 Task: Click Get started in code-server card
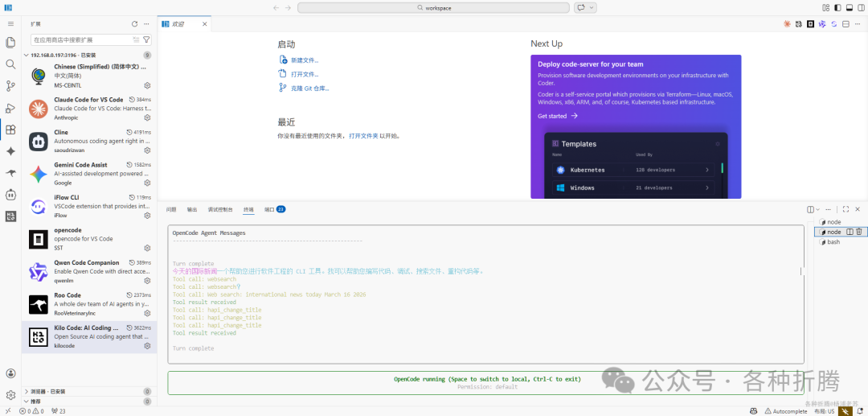pyautogui.click(x=558, y=116)
